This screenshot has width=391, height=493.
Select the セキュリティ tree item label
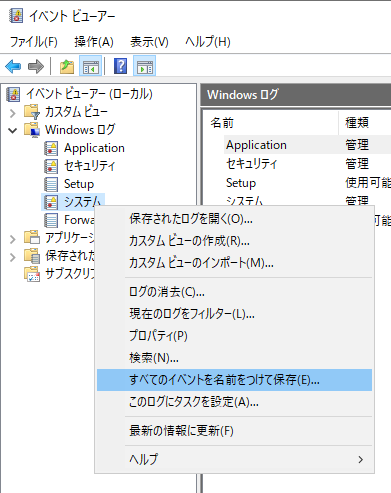click(89, 166)
